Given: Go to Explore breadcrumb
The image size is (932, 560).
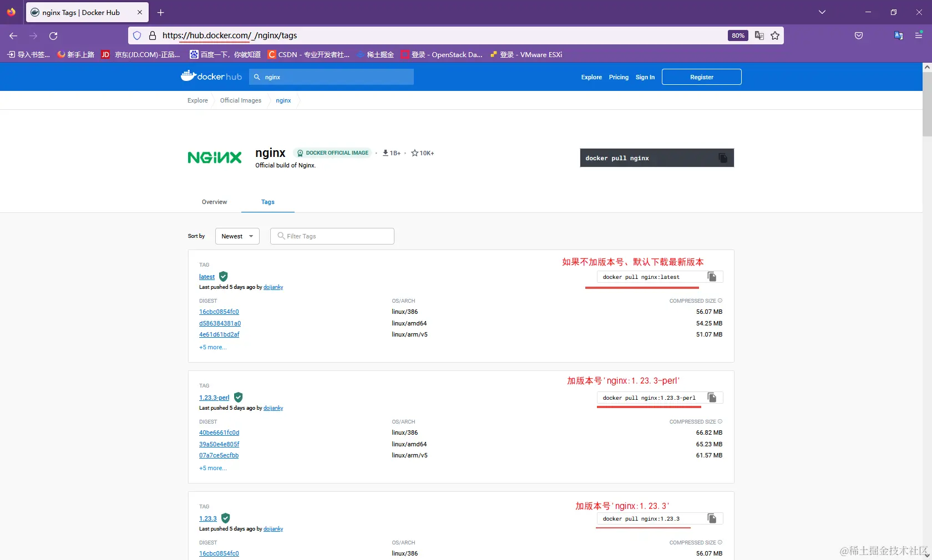Looking at the screenshot, I should tap(197, 100).
